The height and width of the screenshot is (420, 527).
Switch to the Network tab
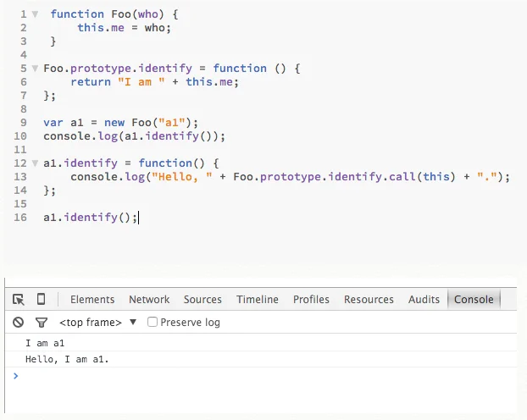[x=149, y=299]
